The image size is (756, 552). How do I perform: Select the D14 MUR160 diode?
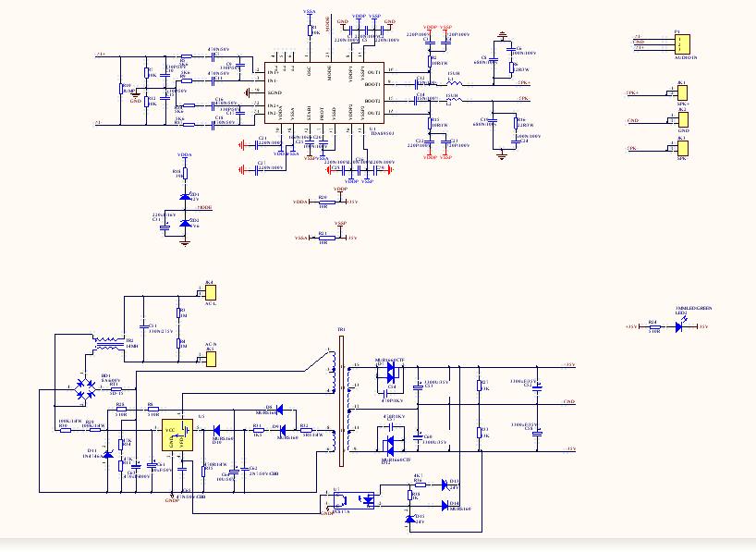click(445, 506)
